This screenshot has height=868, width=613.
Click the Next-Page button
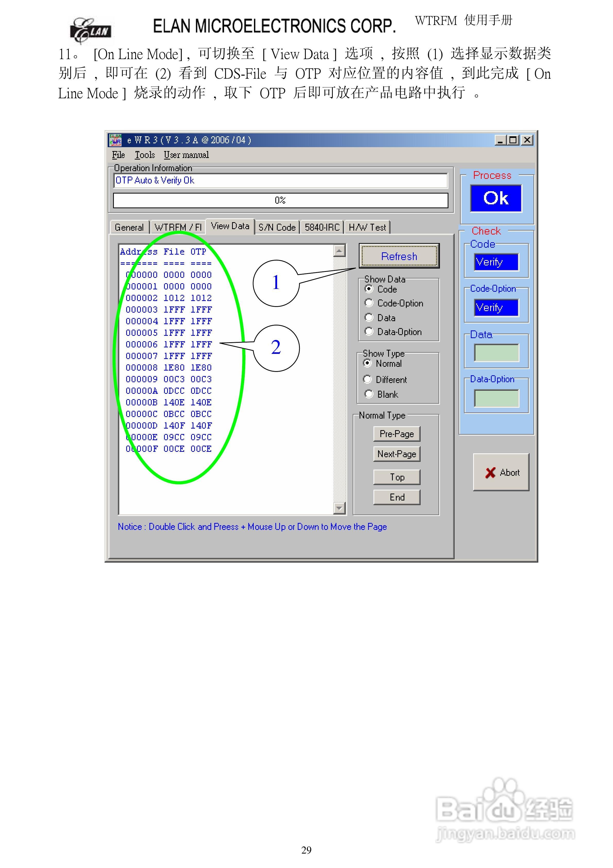point(396,454)
